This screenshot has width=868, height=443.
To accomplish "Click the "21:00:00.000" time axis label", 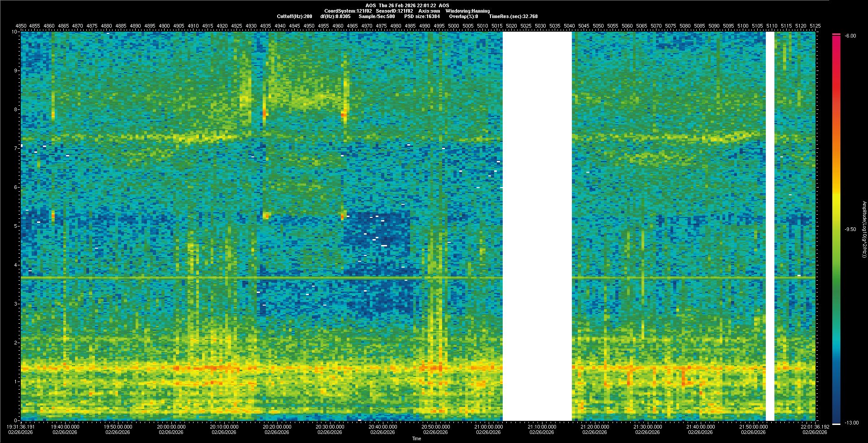I will 488,426.
